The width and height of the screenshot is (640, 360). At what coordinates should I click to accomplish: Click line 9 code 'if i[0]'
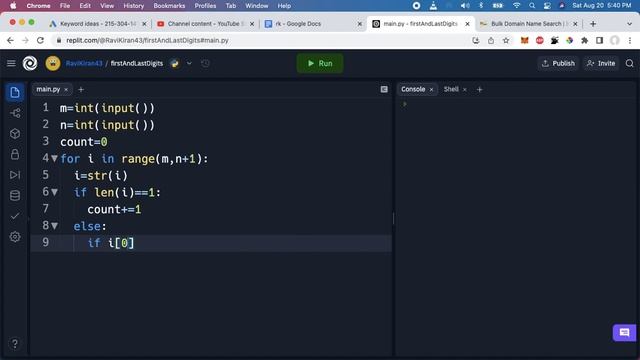[x=111, y=243]
